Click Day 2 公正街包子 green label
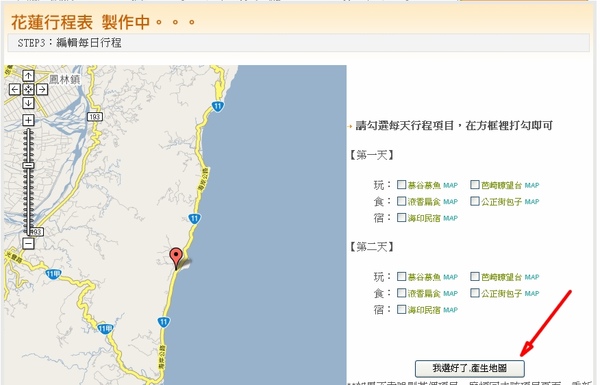The width and height of the screenshot is (600, 385). [502, 294]
